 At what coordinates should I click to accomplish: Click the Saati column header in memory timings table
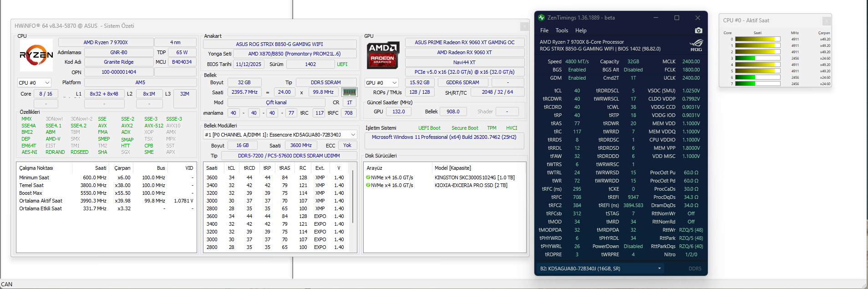click(x=212, y=168)
